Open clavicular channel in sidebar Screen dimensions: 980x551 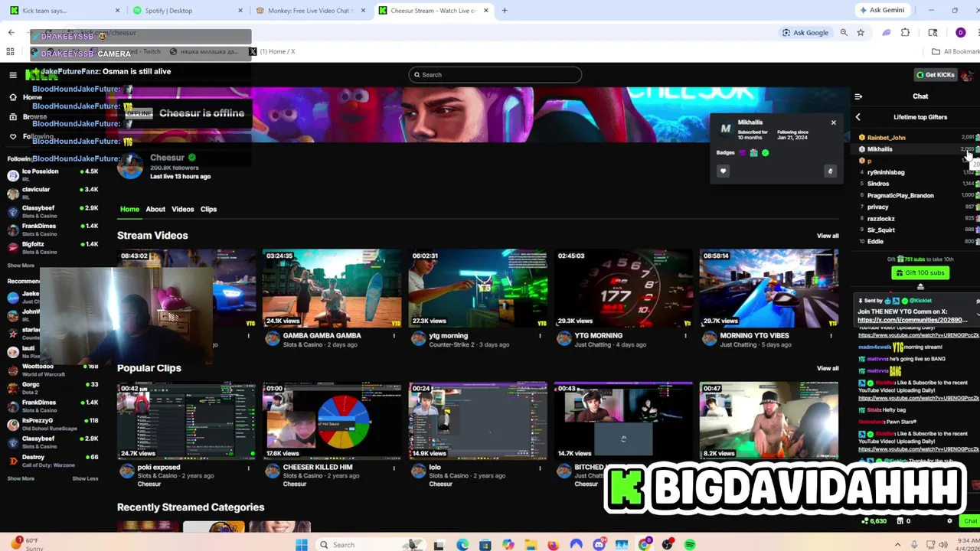point(52,193)
